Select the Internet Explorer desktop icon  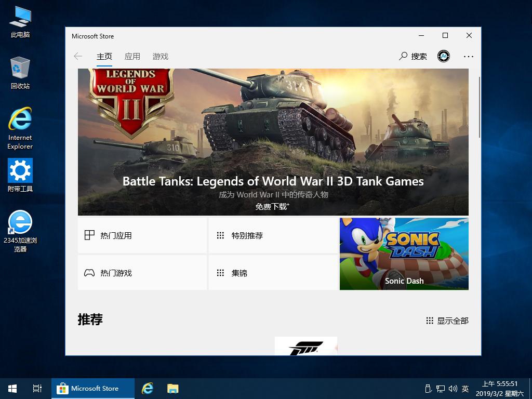[20, 128]
